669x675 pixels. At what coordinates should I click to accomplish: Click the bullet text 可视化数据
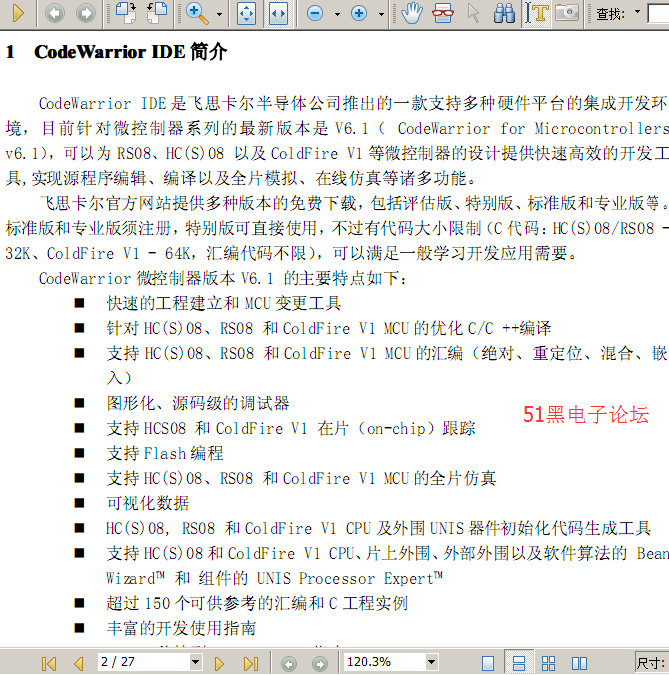148,503
